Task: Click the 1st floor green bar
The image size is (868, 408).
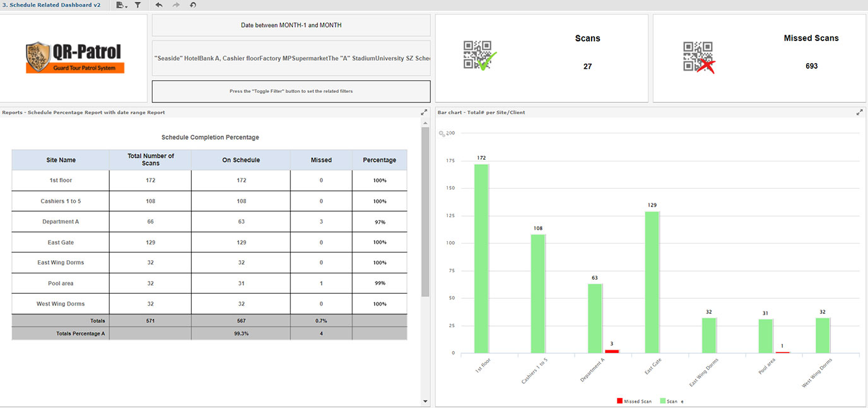Action: click(481, 258)
